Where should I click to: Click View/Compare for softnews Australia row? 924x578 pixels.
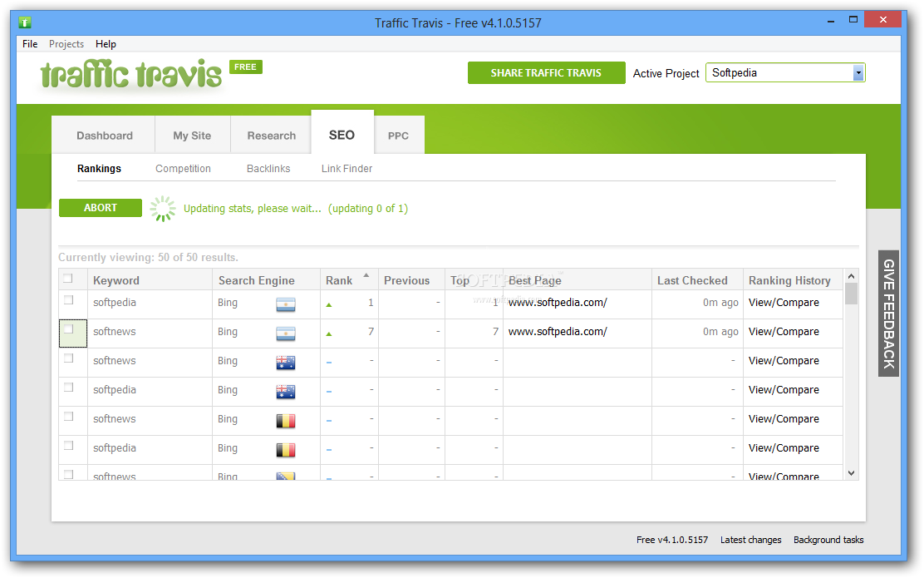784,361
